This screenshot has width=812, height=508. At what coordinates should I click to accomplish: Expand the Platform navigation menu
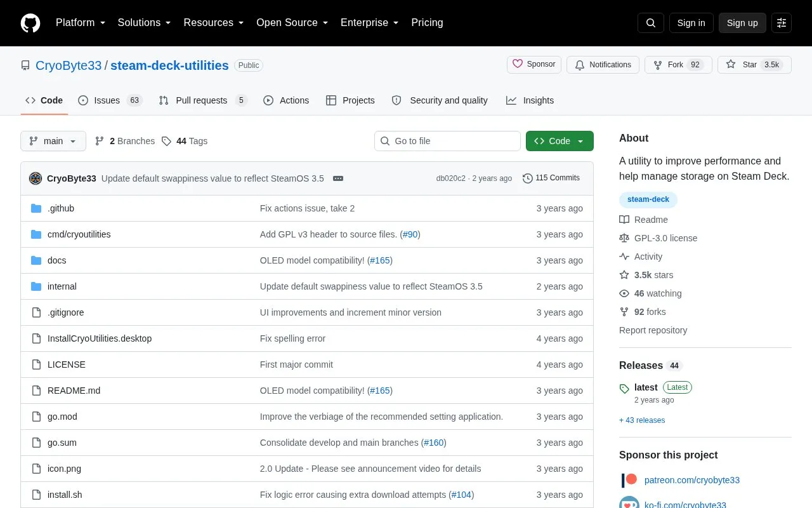click(81, 23)
